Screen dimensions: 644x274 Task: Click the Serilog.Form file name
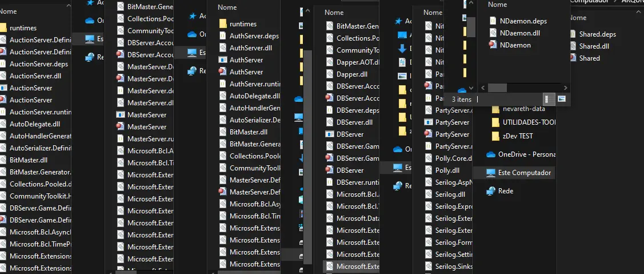pyautogui.click(x=454, y=243)
